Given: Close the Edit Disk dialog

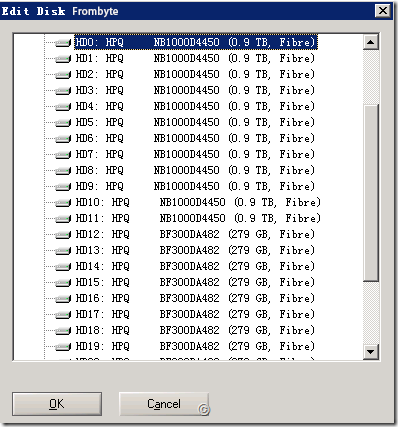Looking at the screenshot, I should tap(383, 11).
